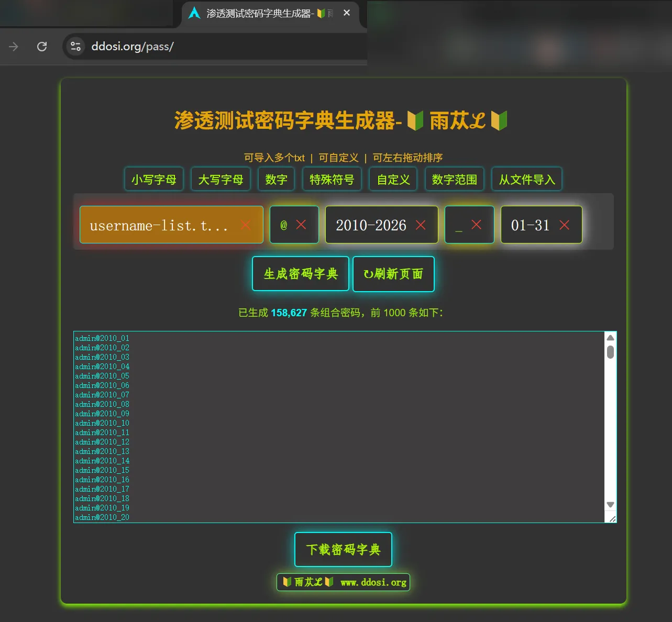Screen dimensions: 672x622
Task: Open site information icon in address bar
Action: 76,47
